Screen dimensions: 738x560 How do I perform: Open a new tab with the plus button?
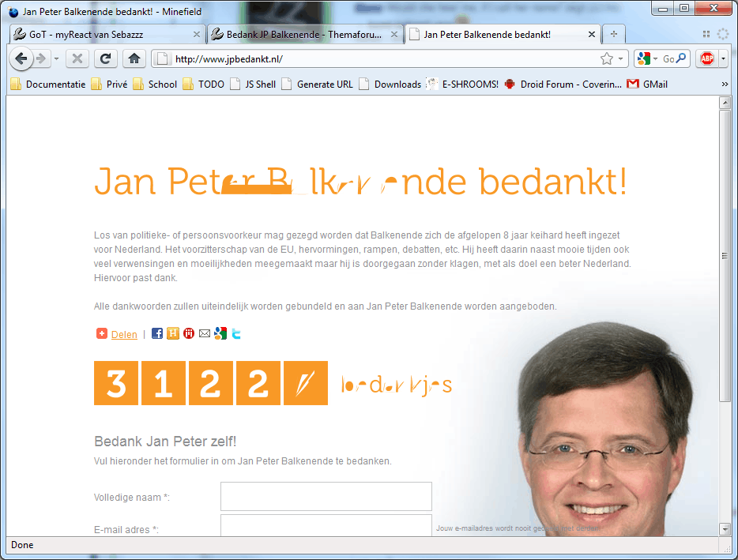click(614, 34)
